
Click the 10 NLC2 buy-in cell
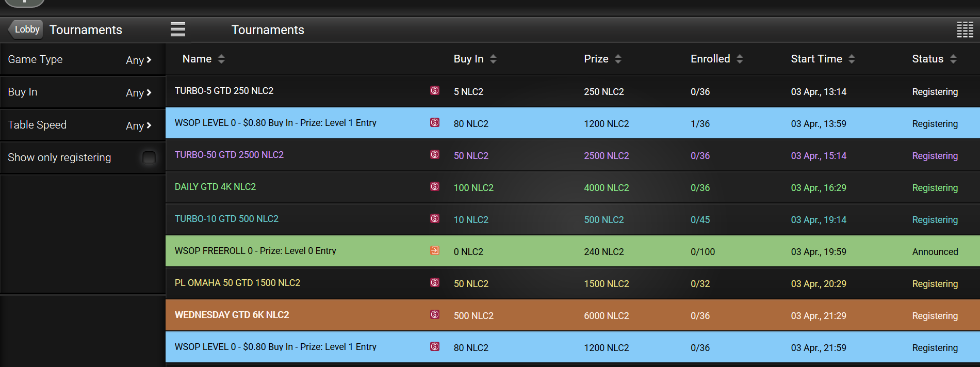[471, 220]
